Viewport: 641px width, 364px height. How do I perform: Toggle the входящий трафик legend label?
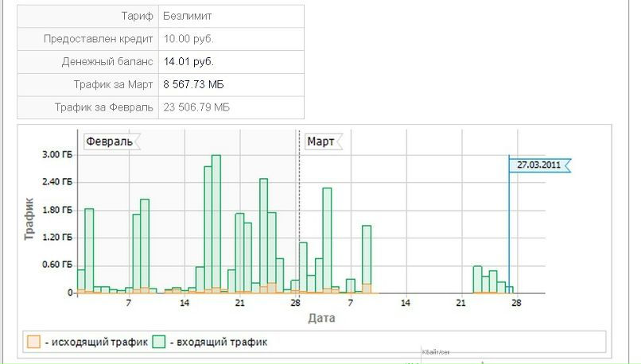(x=222, y=342)
